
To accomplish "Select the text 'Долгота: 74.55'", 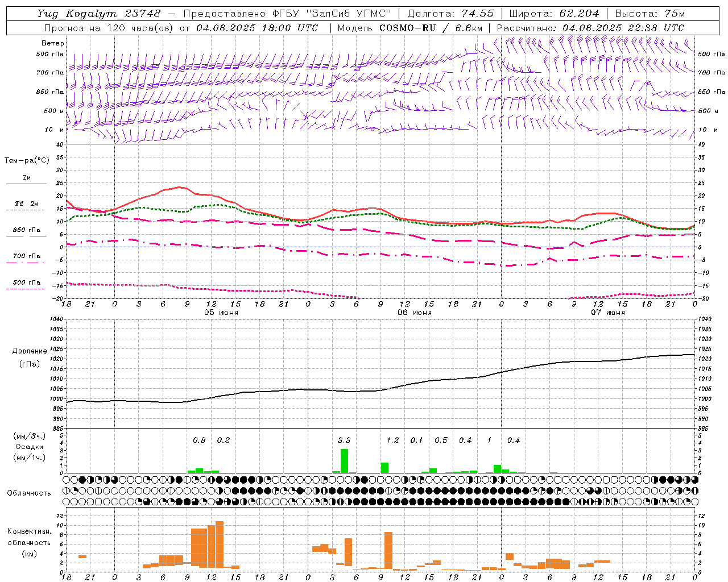I will [x=450, y=14].
